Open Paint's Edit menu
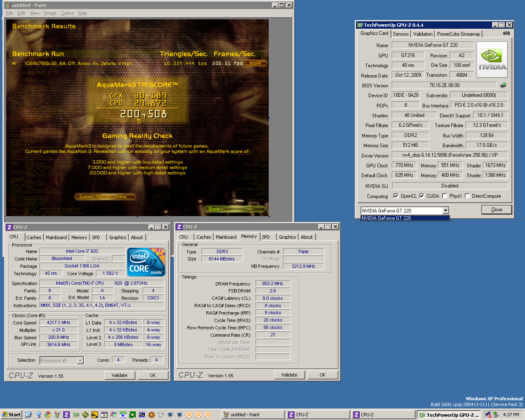The height and width of the screenshot is (420, 525). 21,13
